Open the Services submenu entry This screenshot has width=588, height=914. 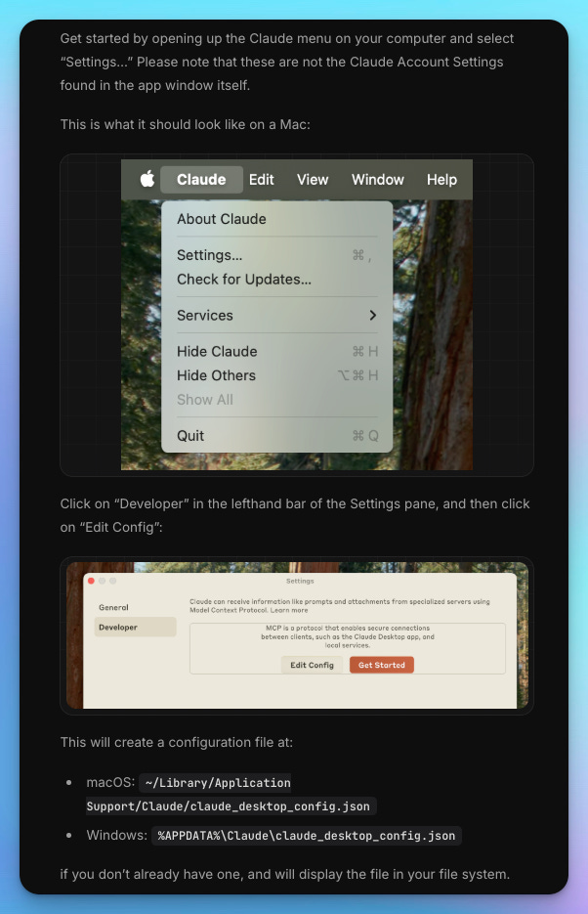[277, 316]
